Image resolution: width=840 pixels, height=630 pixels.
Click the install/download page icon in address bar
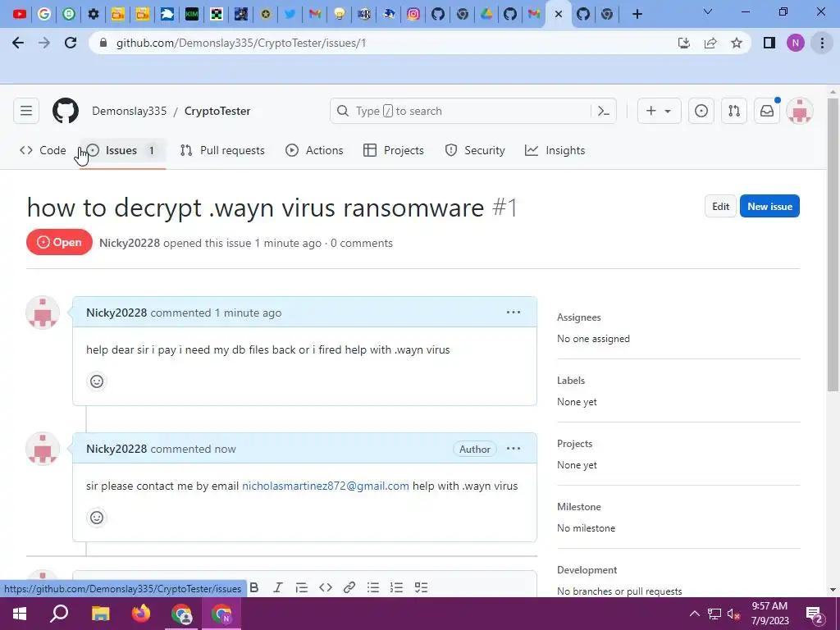click(683, 43)
